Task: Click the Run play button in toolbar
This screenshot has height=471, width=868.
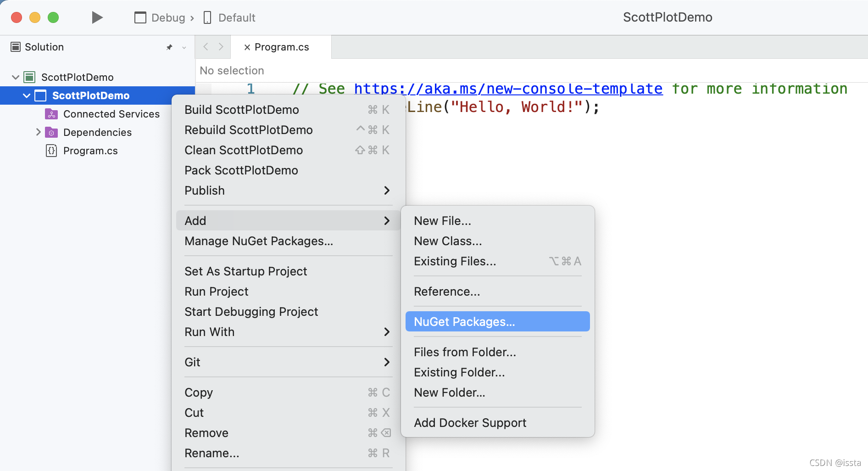Action: point(97,17)
